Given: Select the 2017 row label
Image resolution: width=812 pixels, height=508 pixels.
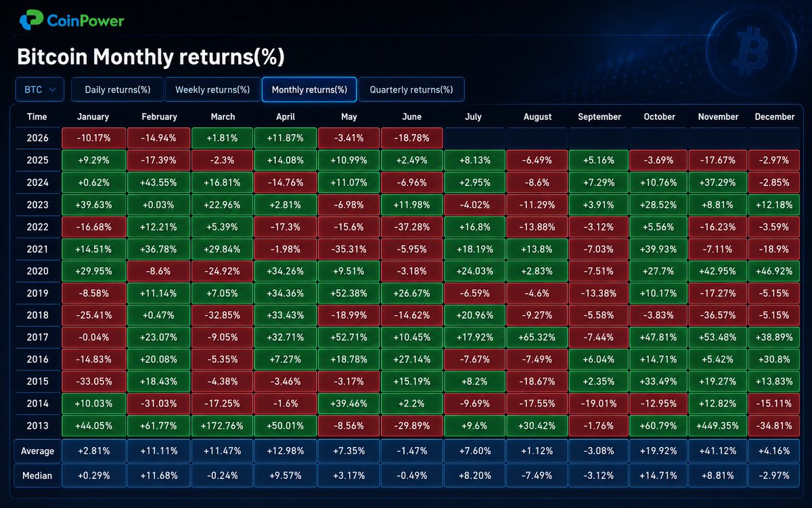Looking at the screenshot, I should 37,338.
